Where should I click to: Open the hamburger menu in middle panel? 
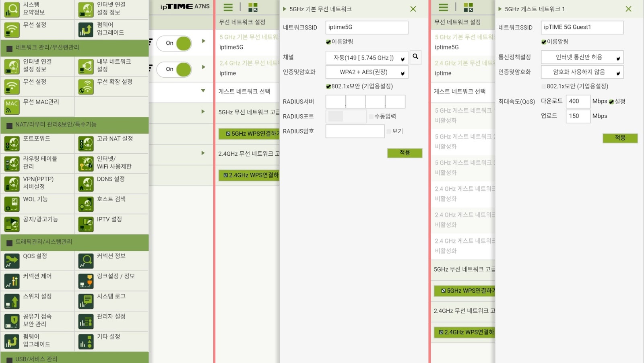[228, 7]
